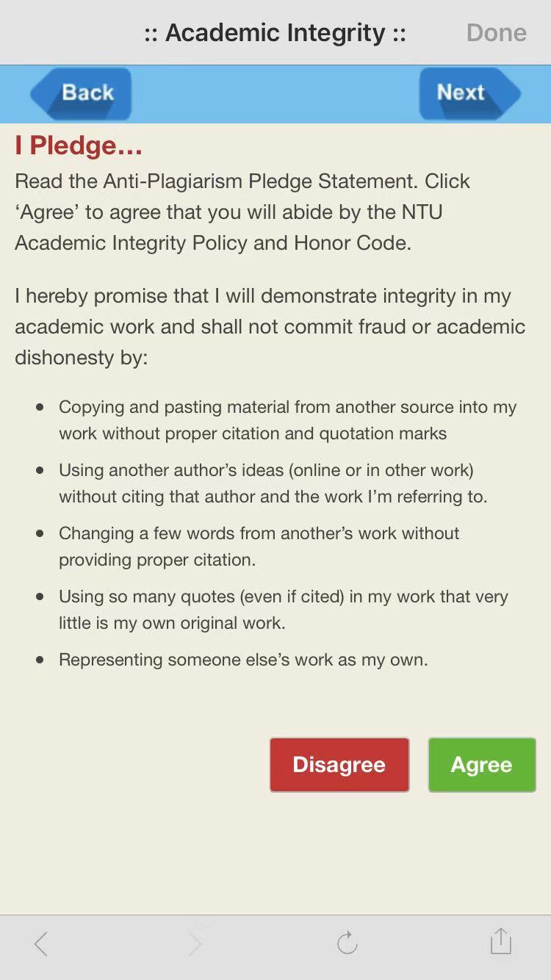Select the 'Changing a few words' bullet

point(259,547)
